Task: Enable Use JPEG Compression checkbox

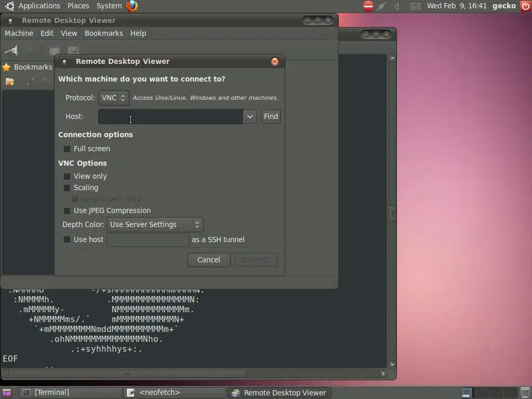Action: (x=67, y=211)
